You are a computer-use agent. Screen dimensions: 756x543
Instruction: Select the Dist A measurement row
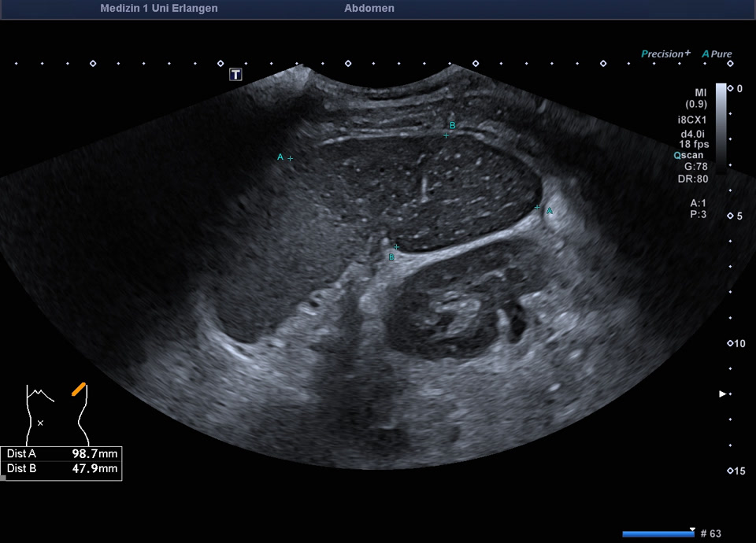point(62,454)
